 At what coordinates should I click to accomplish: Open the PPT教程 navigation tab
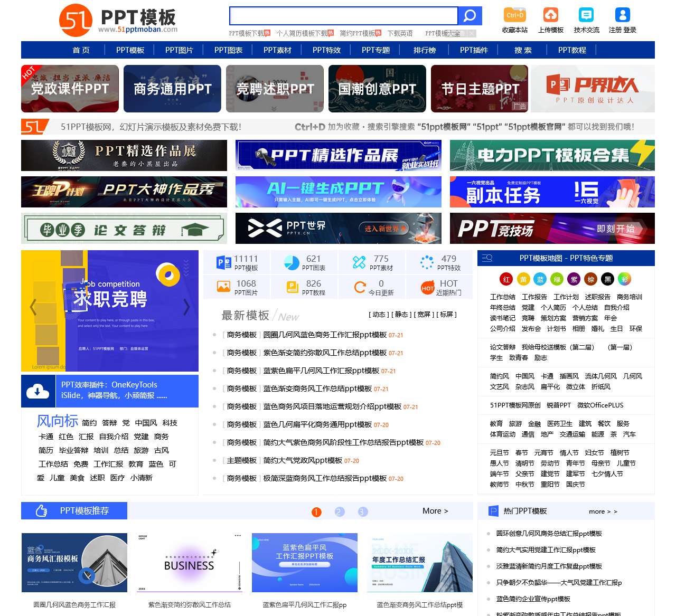coord(572,50)
